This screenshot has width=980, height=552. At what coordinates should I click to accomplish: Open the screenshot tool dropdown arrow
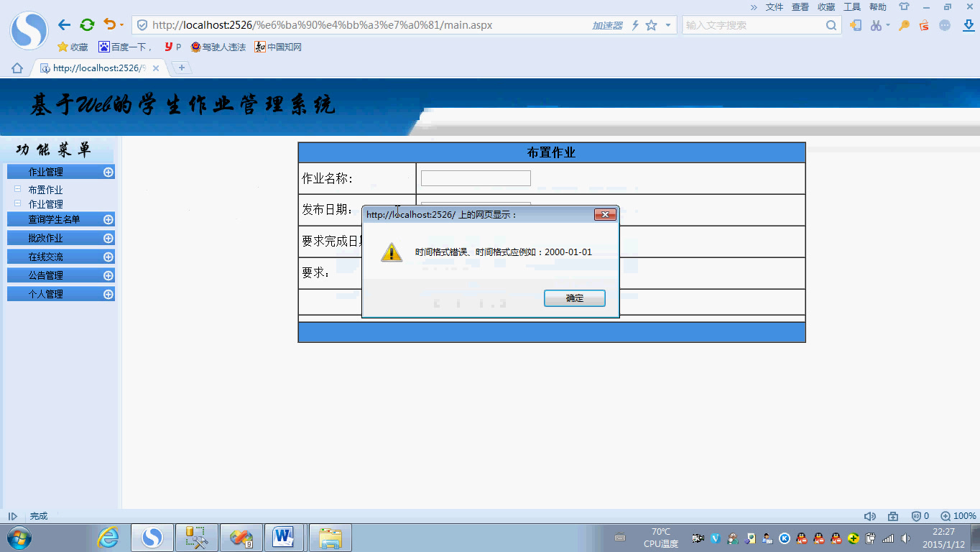click(888, 26)
